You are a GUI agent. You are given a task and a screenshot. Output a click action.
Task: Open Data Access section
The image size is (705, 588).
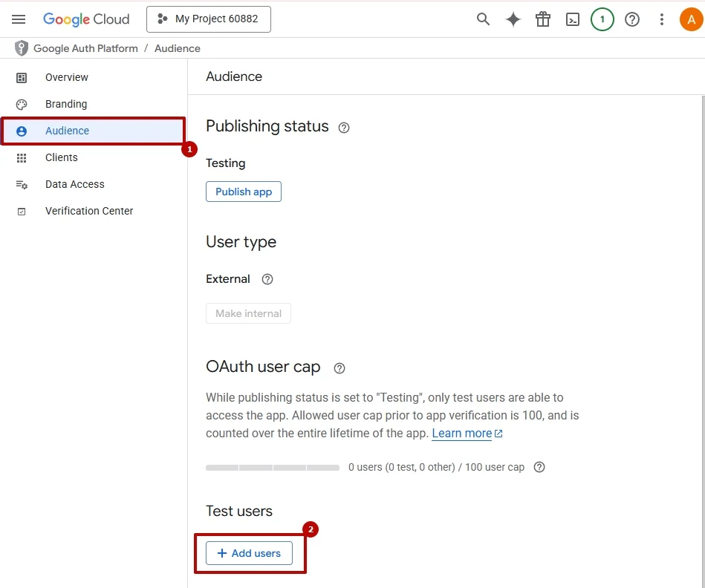point(74,184)
